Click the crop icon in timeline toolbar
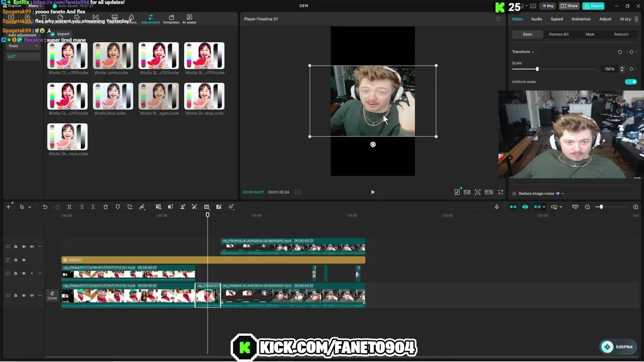This screenshot has height=362, width=644. [x=130, y=207]
